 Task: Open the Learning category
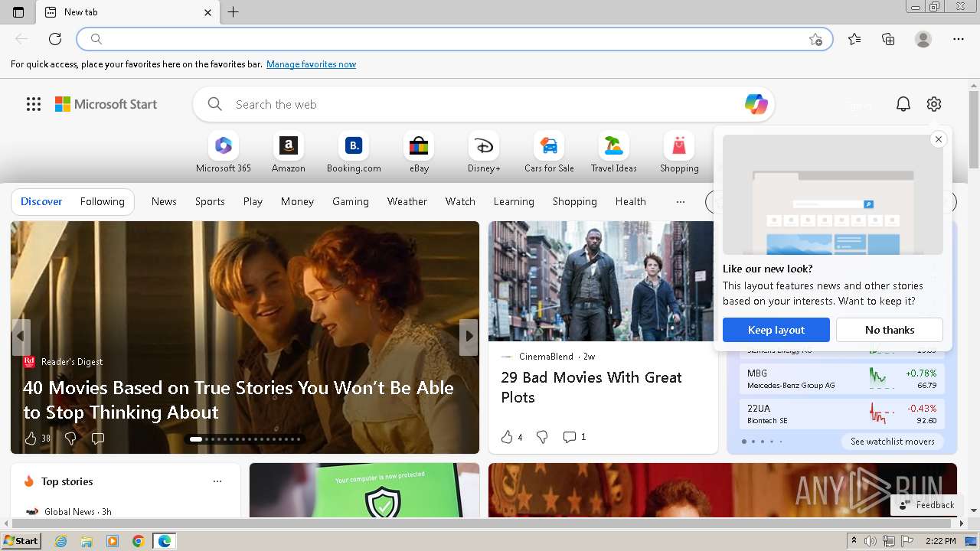point(514,201)
